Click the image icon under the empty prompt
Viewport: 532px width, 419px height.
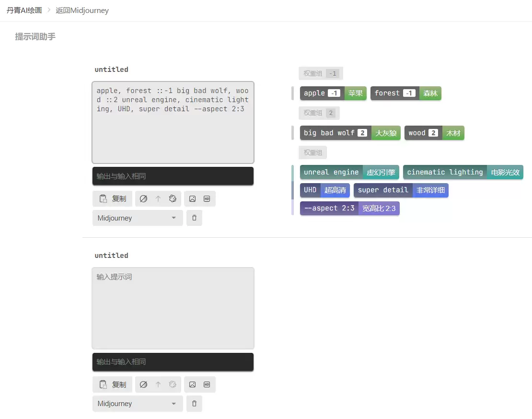pos(192,384)
